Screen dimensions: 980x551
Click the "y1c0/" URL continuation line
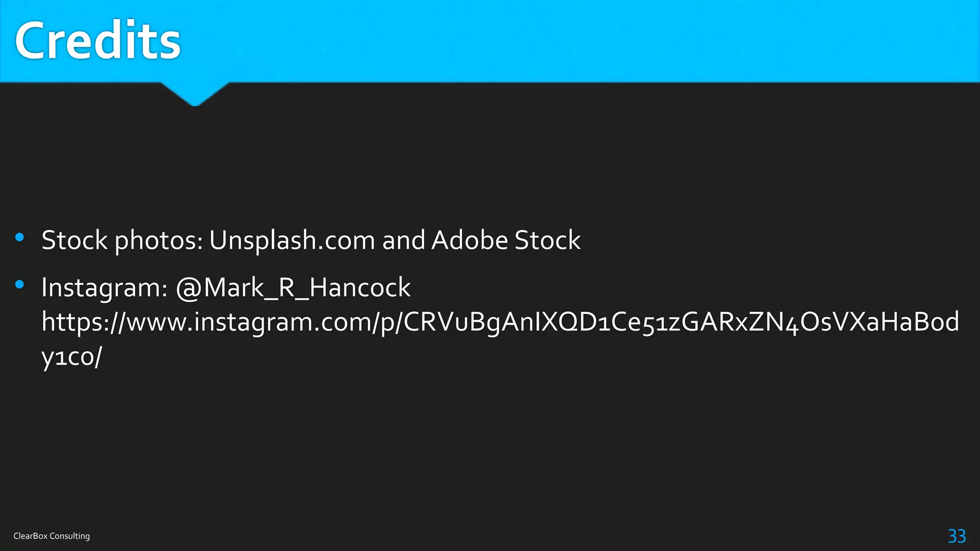coord(72,356)
